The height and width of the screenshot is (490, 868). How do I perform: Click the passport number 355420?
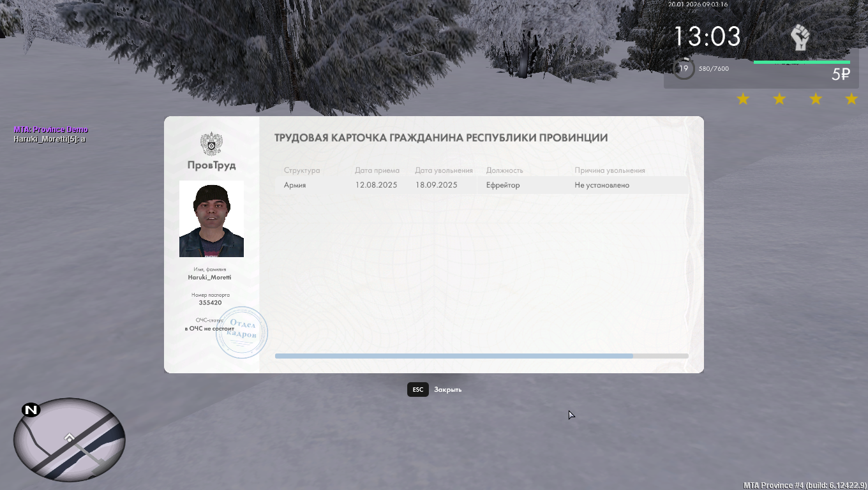coord(210,303)
